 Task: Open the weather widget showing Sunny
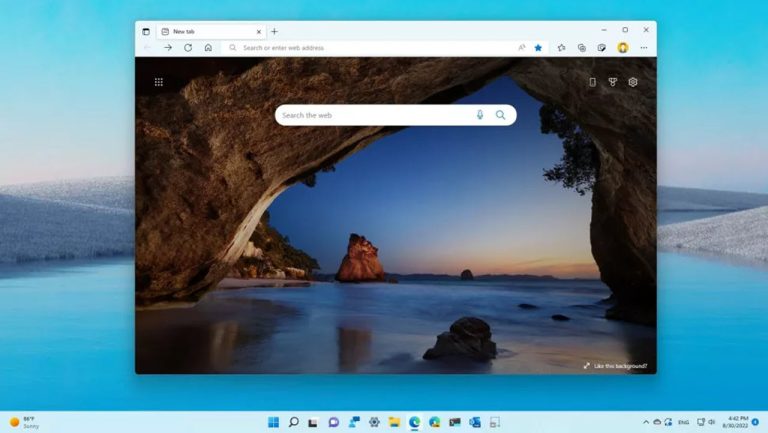click(24, 422)
